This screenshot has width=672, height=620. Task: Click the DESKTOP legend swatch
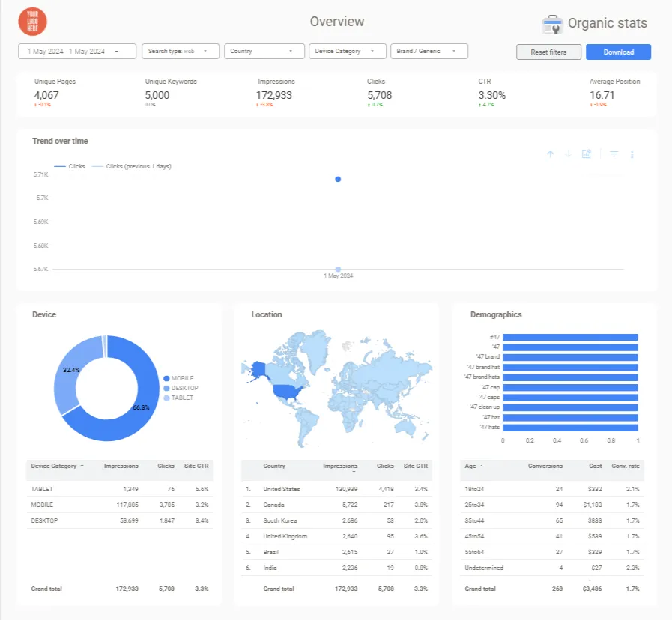pos(167,388)
